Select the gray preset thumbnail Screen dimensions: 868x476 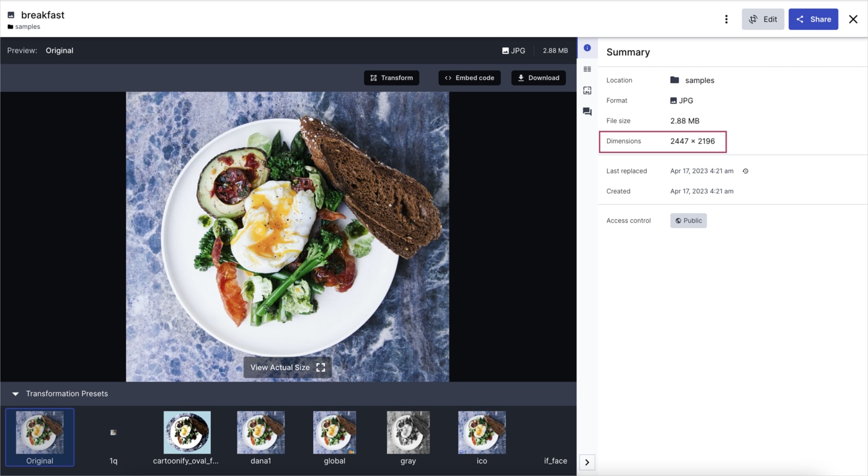click(x=408, y=432)
